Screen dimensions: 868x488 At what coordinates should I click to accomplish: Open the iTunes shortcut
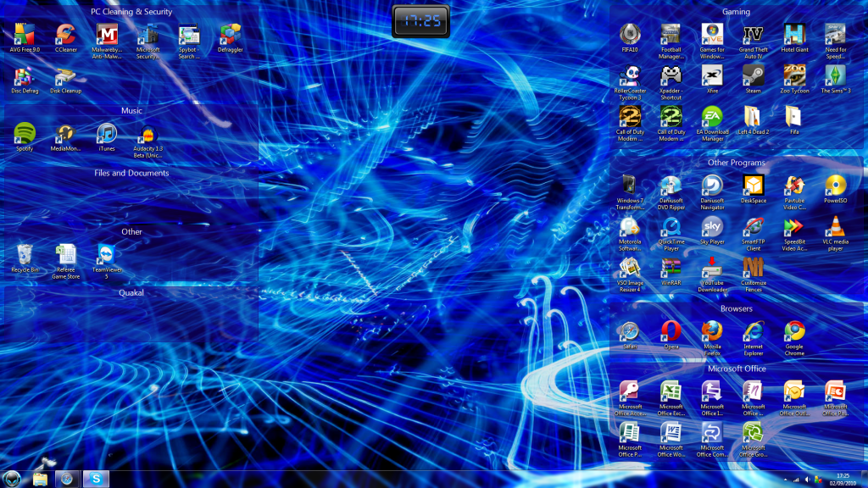pos(107,133)
